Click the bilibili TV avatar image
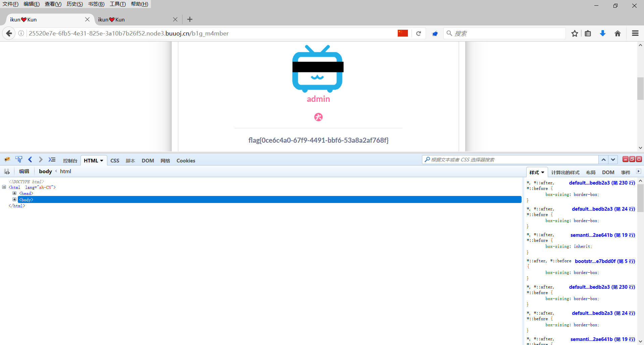Viewport: 644px width, 345px height. tap(318, 69)
